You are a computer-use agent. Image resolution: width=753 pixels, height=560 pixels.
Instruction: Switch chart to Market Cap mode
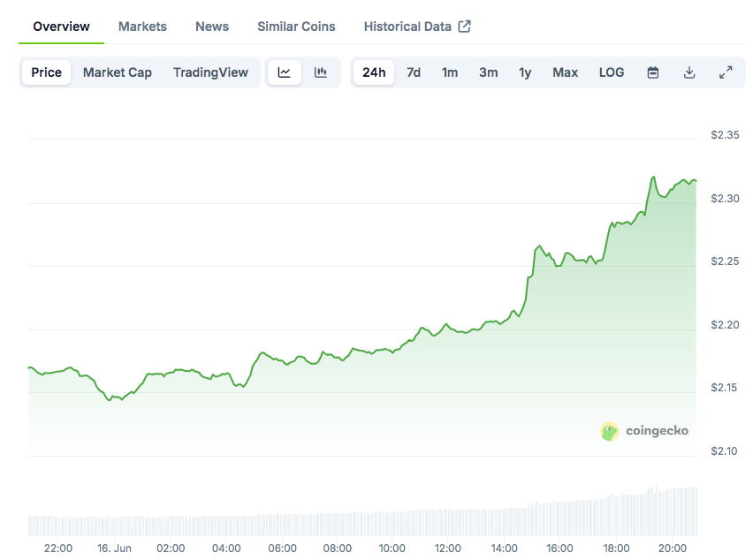pos(118,72)
